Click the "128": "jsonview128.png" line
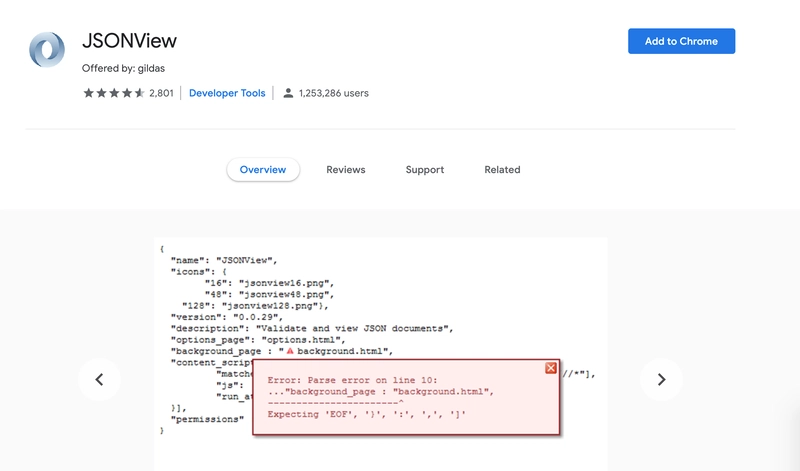The height and width of the screenshot is (471, 800). [255, 306]
